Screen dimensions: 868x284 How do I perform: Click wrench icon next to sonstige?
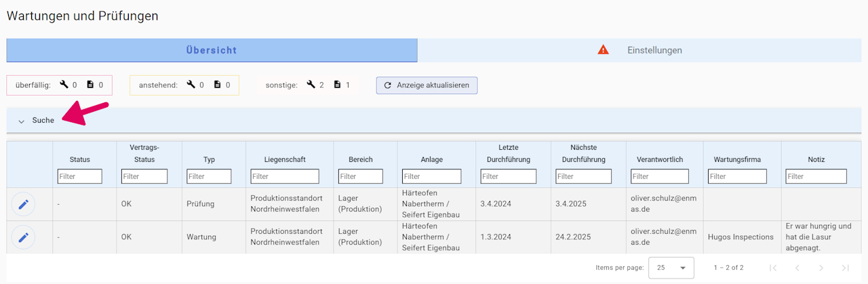[x=311, y=85]
